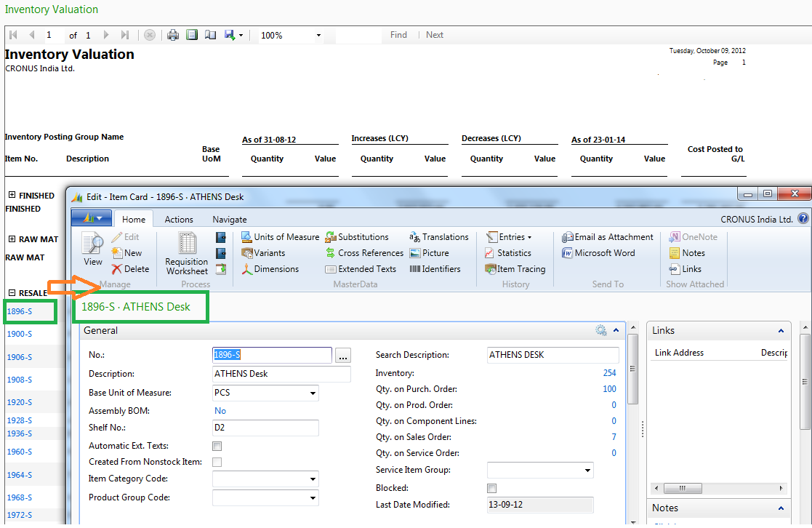Click the Shelf No. input field
Screen dimensions: 812x528
265,428
